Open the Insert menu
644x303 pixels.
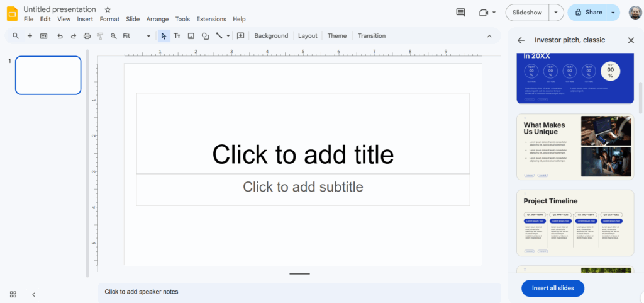85,19
